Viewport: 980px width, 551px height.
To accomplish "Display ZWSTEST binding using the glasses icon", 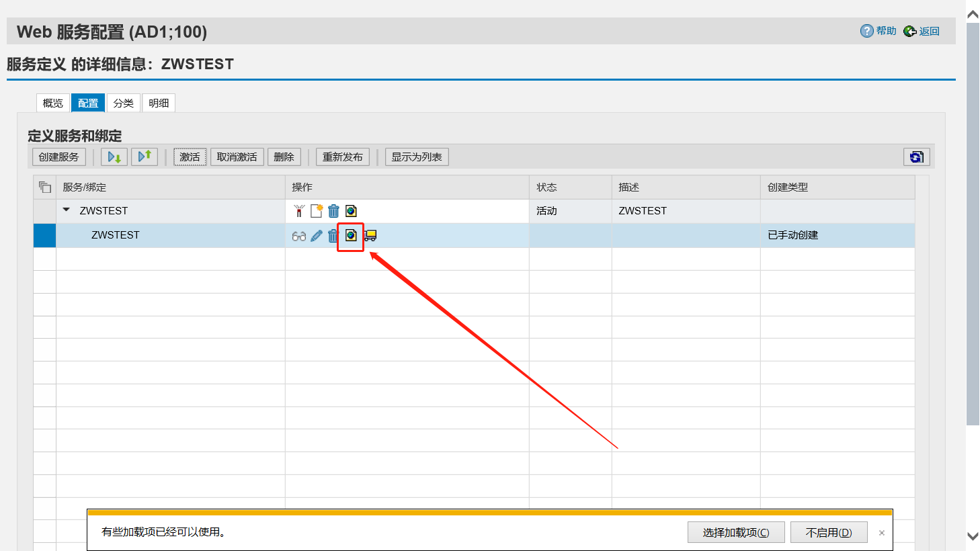I will point(298,235).
